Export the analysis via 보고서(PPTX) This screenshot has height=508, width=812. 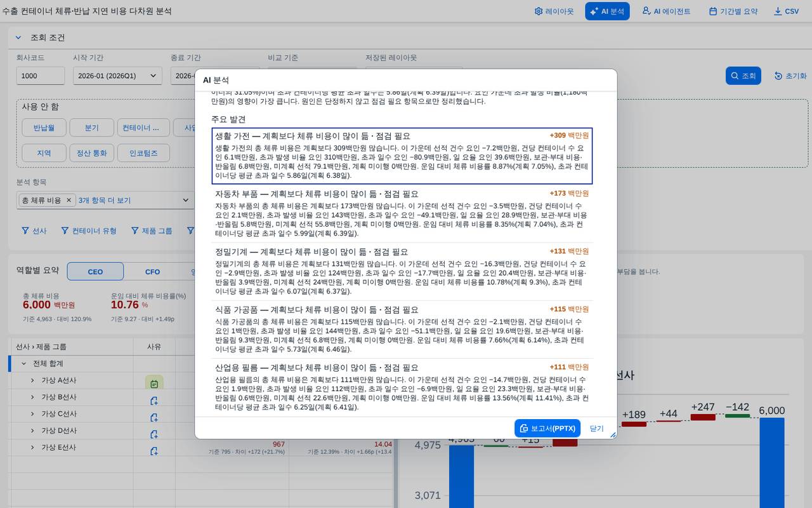547,428
